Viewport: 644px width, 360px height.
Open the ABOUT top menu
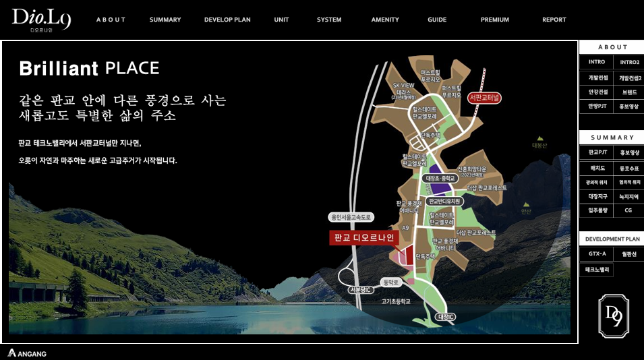click(x=111, y=20)
